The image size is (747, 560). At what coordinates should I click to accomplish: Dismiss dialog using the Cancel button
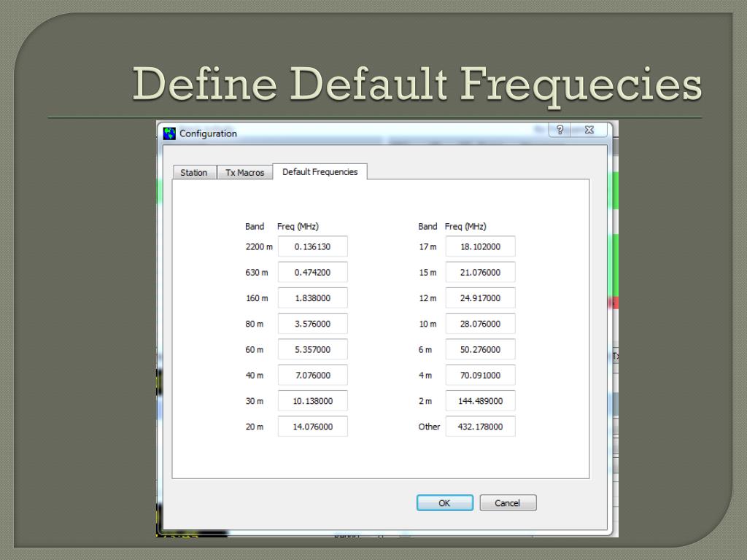click(x=508, y=503)
